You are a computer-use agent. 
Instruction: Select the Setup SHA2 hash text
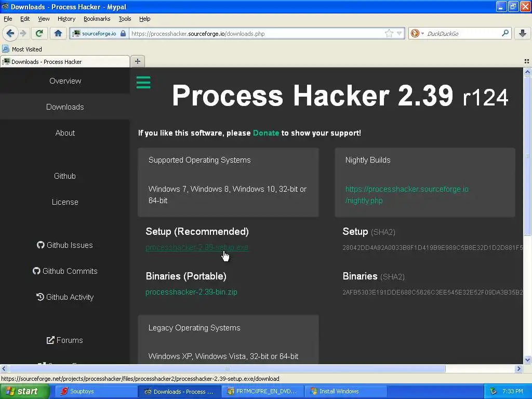tap(433, 248)
